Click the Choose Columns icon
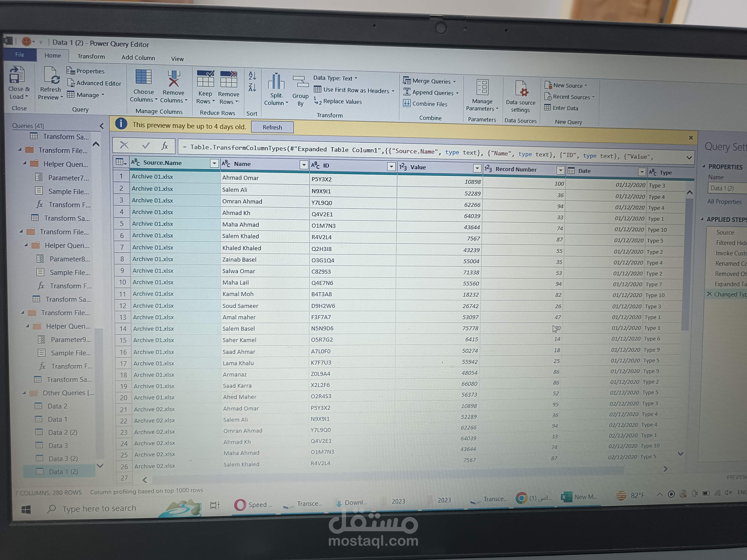 143,77
